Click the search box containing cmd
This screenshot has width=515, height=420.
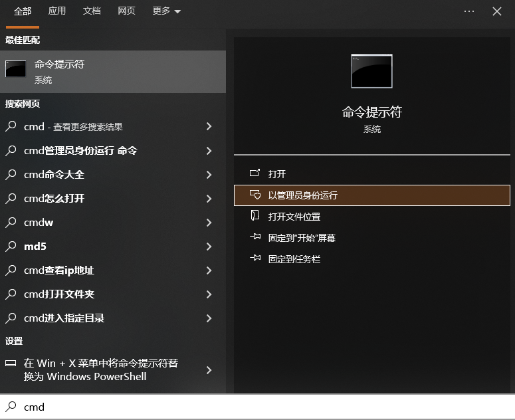click(258, 407)
